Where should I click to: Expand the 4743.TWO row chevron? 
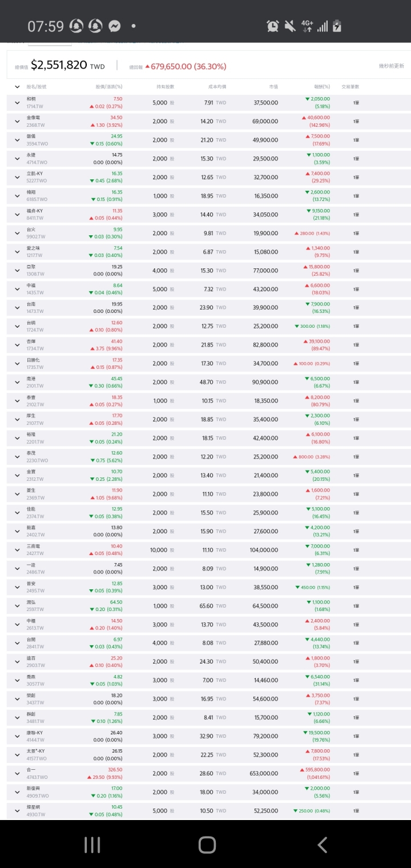pyautogui.click(x=17, y=774)
